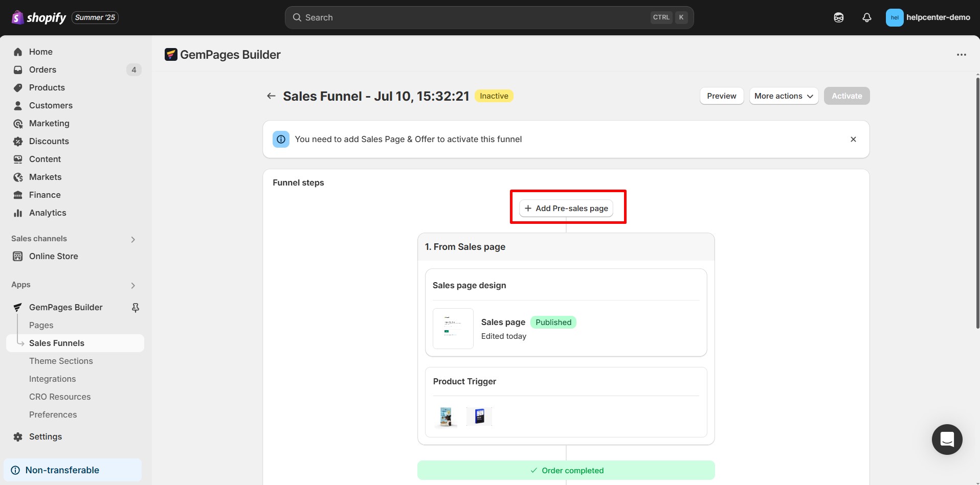Click the GemPages Builder logo icon in the header
980x485 pixels.
pos(171,54)
